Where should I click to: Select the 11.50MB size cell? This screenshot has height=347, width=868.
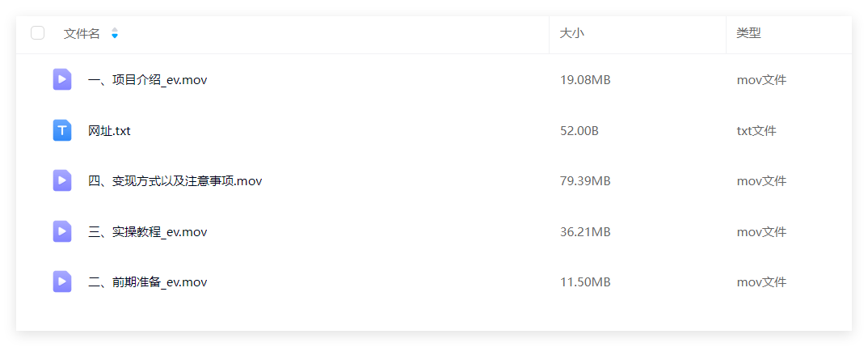[585, 282]
